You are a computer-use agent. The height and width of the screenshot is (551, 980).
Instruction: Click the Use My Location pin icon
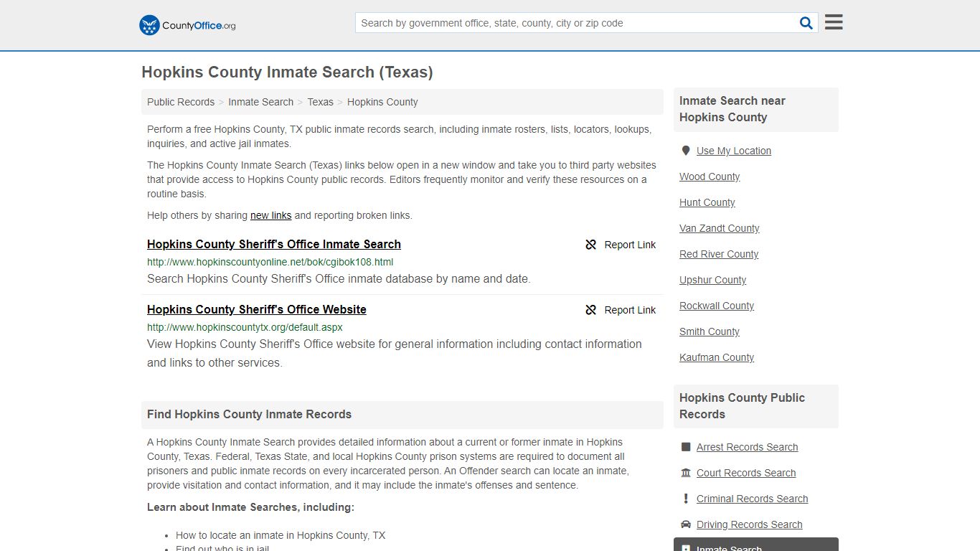click(x=686, y=151)
